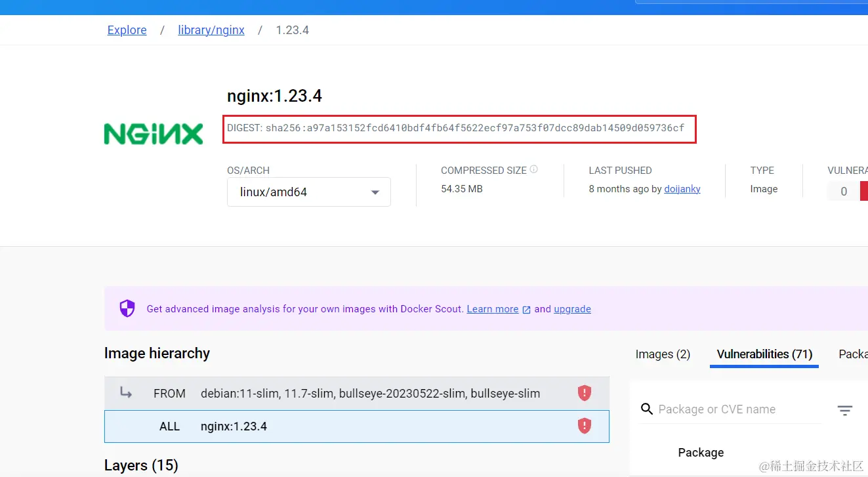
Task: Open the doijanky user profile link
Action: tap(682, 189)
